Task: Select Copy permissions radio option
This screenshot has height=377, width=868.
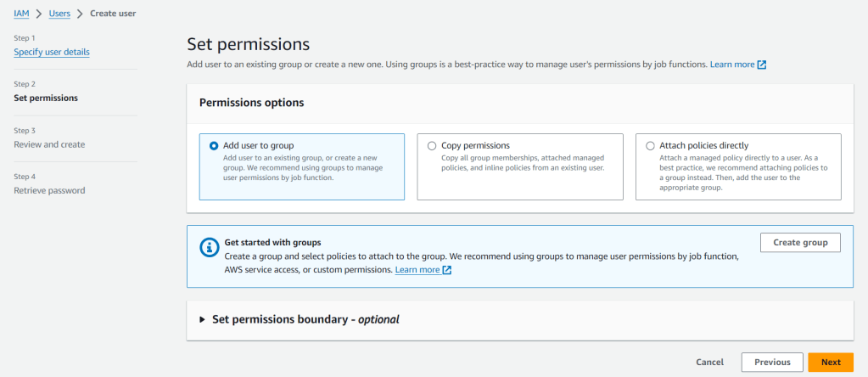Action: [432, 146]
